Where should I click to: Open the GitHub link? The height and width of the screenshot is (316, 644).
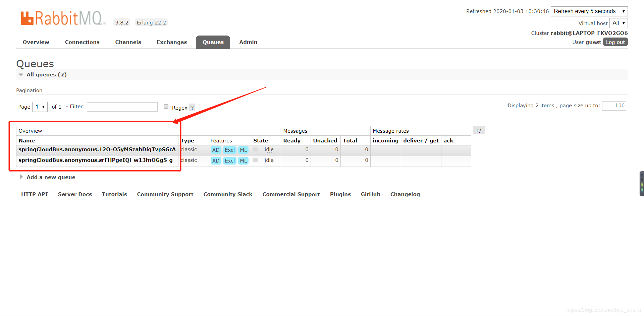pyautogui.click(x=370, y=194)
